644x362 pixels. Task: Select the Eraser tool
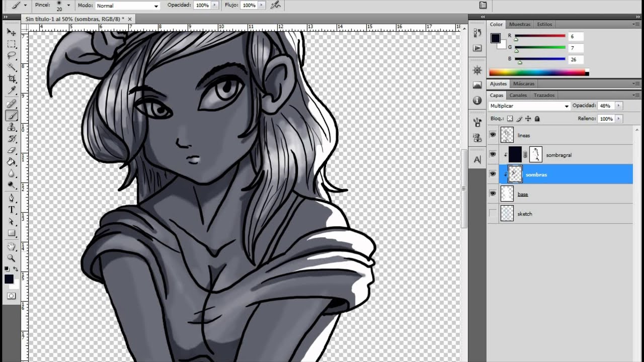click(x=11, y=150)
